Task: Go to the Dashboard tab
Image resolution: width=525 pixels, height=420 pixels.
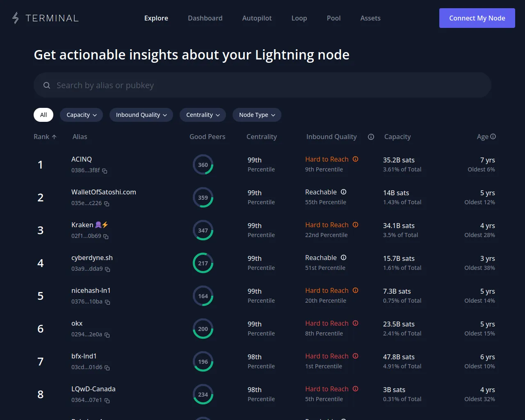Action: 205,18
